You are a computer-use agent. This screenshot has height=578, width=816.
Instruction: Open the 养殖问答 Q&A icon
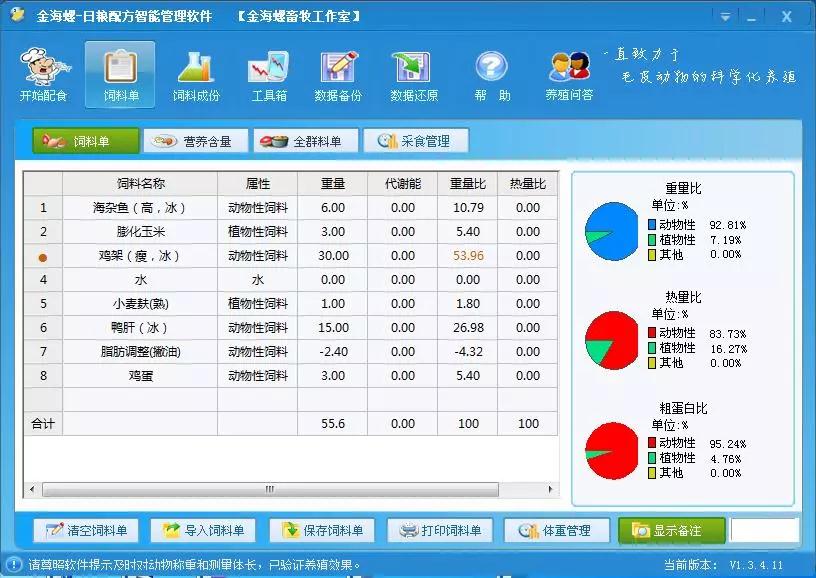tap(569, 74)
